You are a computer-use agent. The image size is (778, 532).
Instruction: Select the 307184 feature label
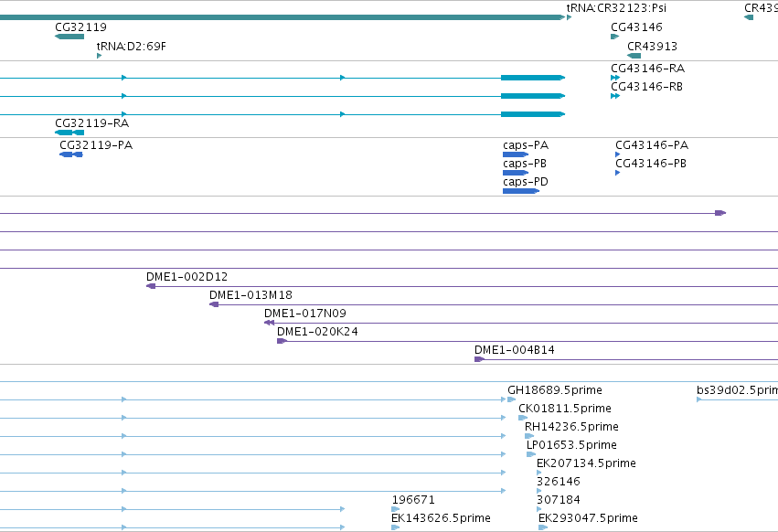point(559,500)
